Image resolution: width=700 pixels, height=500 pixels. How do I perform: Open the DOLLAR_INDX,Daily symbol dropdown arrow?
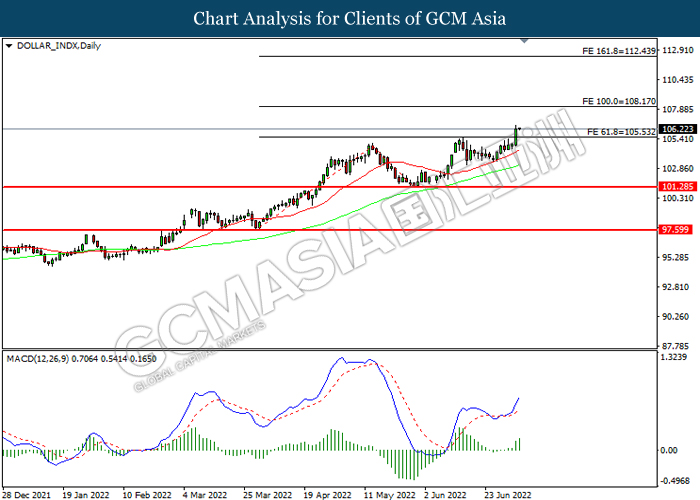pyautogui.click(x=9, y=46)
